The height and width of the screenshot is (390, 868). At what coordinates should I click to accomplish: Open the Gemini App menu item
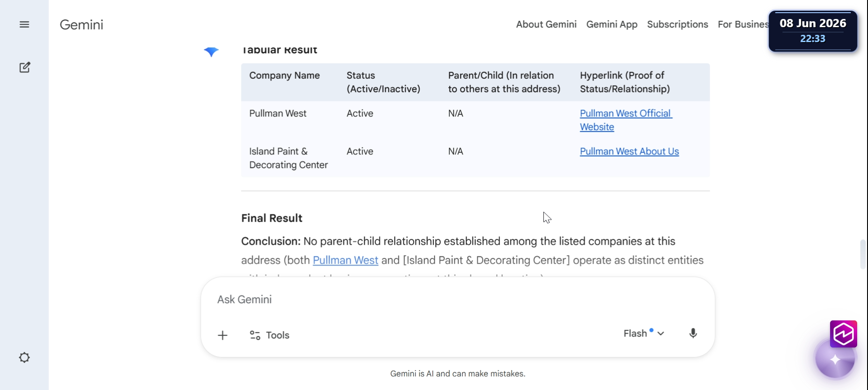(612, 24)
